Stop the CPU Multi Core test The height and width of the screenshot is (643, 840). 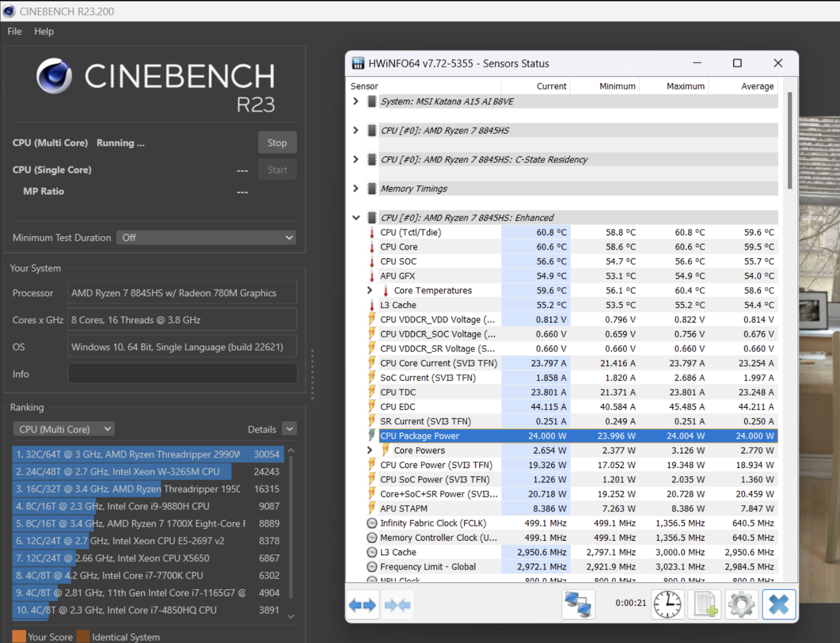pyautogui.click(x=277, y=143)
